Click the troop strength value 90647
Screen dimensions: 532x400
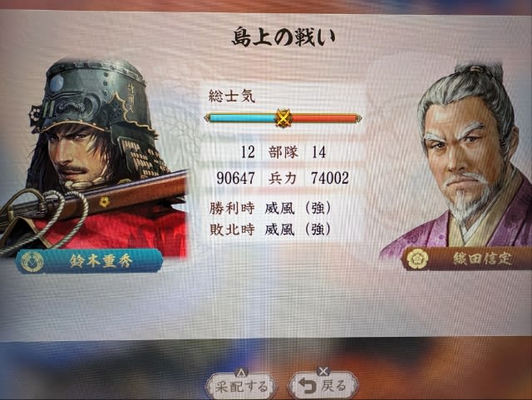pyautogui.click(x=235, y=178)
